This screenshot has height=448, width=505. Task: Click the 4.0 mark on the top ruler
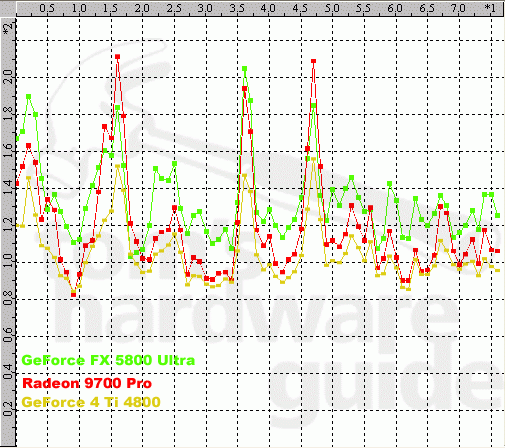[x=268, y=8]
